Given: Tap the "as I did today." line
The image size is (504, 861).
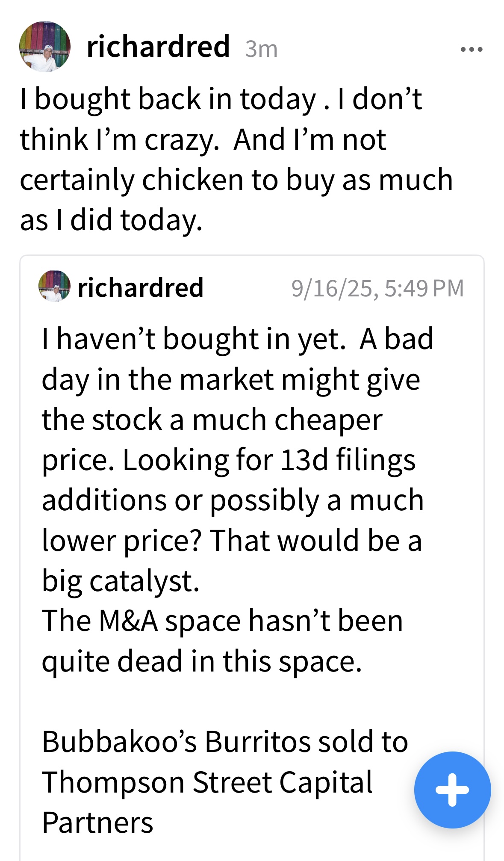Looking at the screenshot, I should [x=111, y=220].
